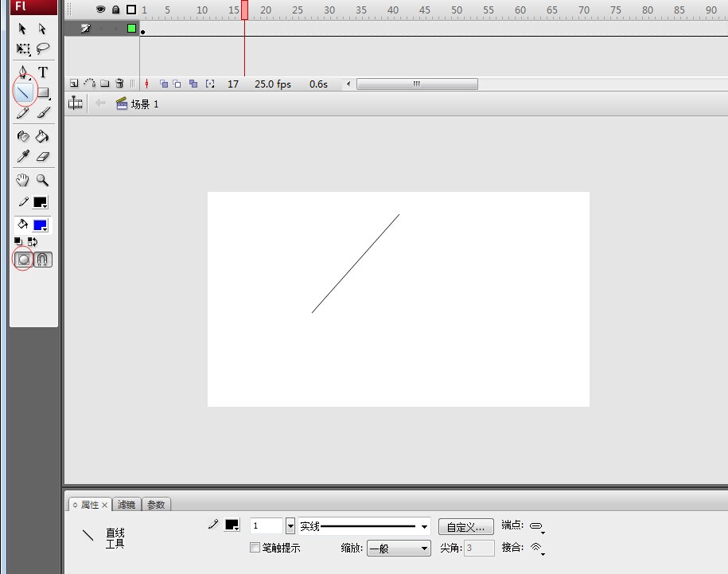
Task: Click the red playhead at frame 17
Action: tap(245, 10)
